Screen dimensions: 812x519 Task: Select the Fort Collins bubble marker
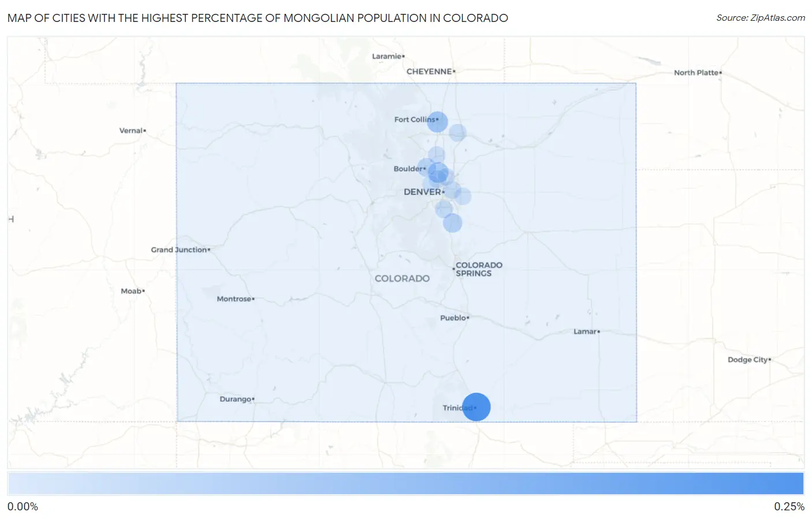point(437,122)
